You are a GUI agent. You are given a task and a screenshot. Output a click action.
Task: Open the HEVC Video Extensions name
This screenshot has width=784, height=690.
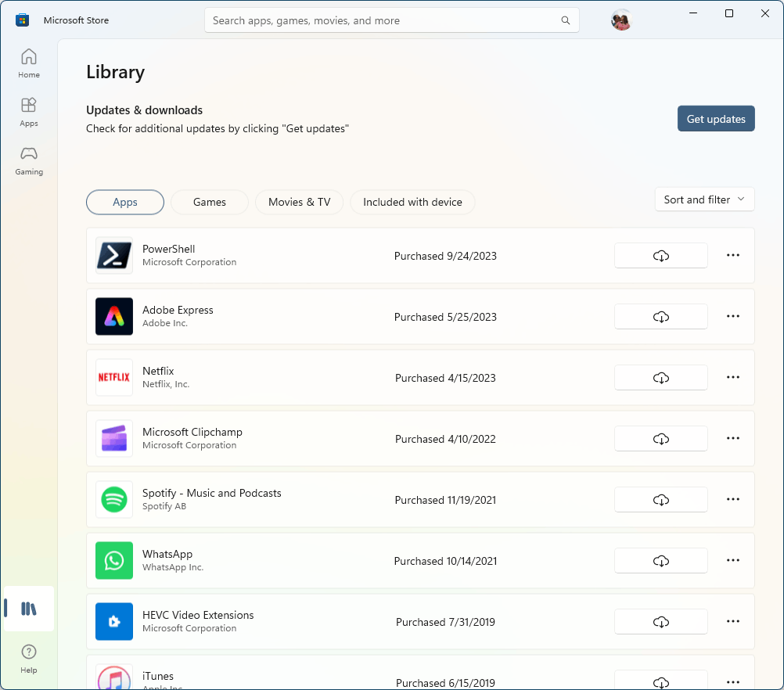[198, 615]
